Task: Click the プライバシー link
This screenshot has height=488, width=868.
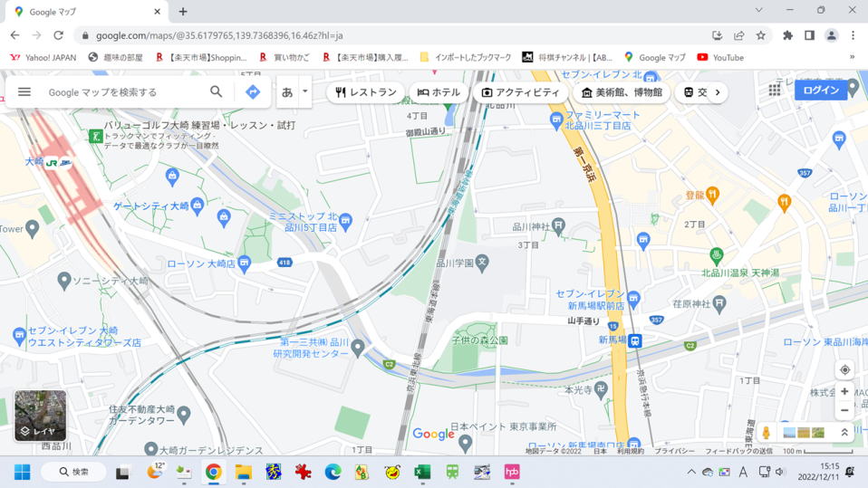Action: point(674,451)
